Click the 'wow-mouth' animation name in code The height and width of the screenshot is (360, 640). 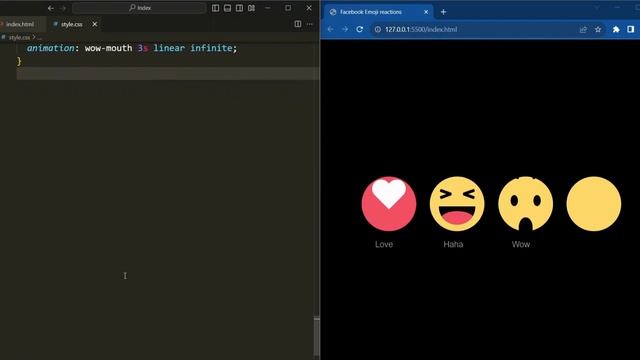click(109, 48)
